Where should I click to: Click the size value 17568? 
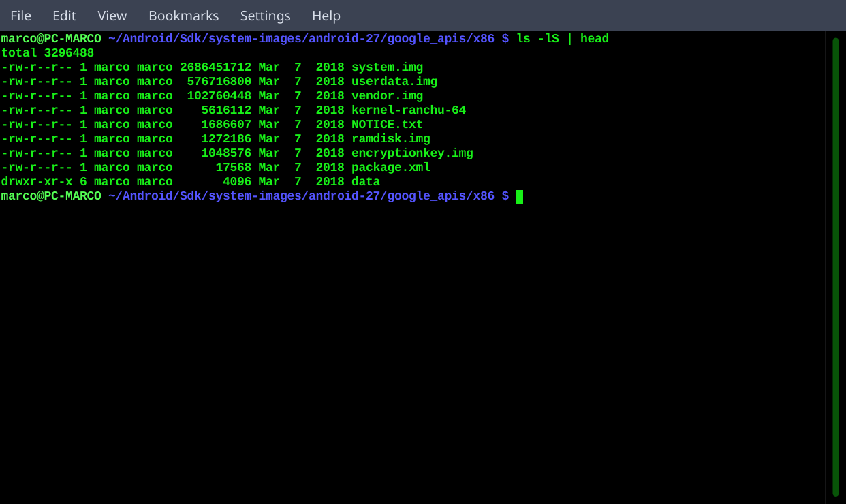pos(234,168)
